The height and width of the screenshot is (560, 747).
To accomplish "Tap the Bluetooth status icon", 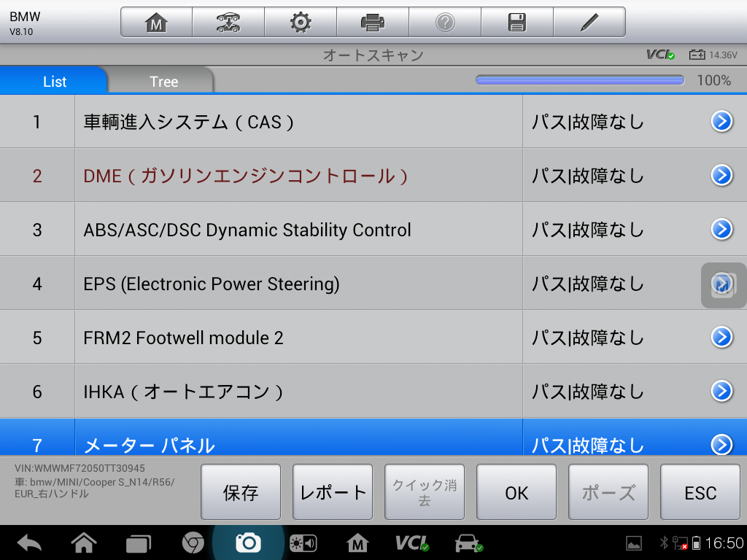I will click(x=664, y=542).
